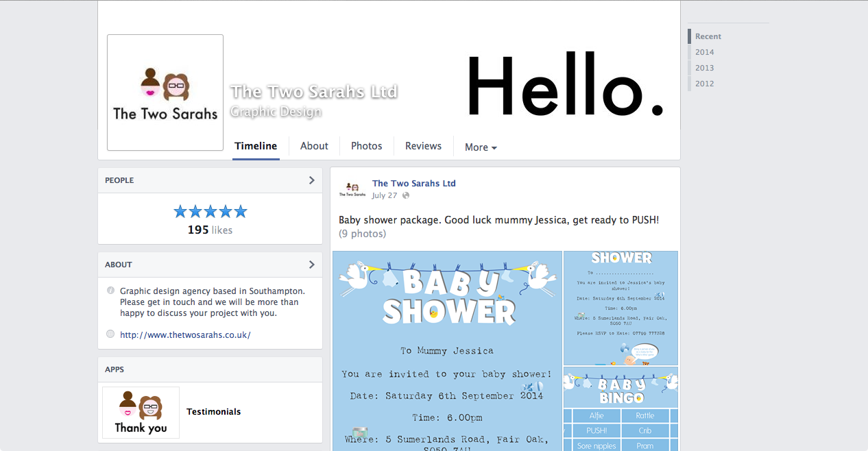Screen dimensions: 868x451
Task: Click the five-star rating icons
Action: pyautogui.click(x=210, y=212)
